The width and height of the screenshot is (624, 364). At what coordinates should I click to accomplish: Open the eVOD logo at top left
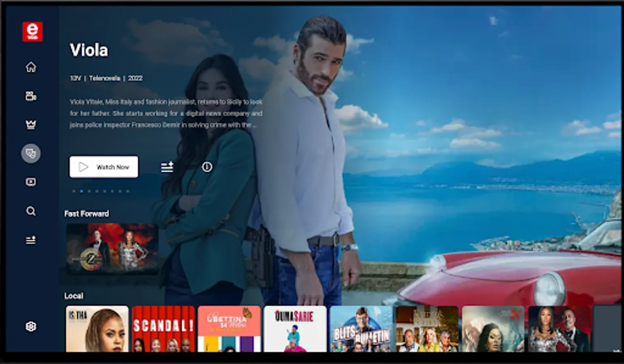33,31
